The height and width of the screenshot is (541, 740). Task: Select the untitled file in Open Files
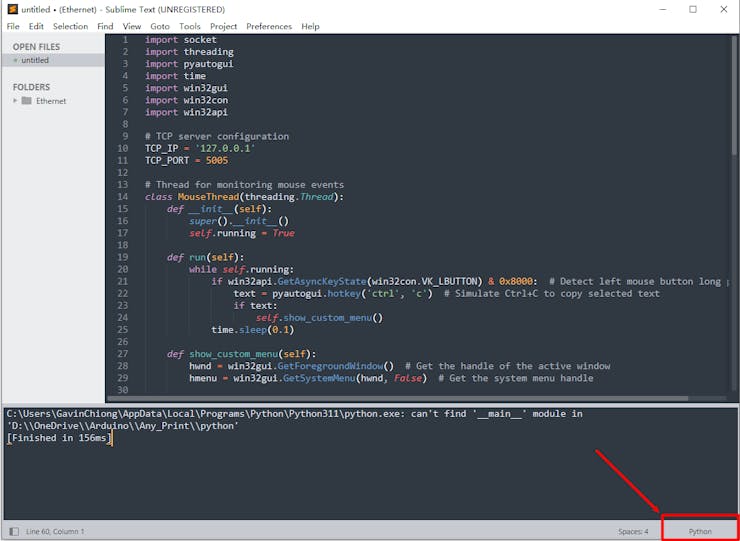click(35, 60)
